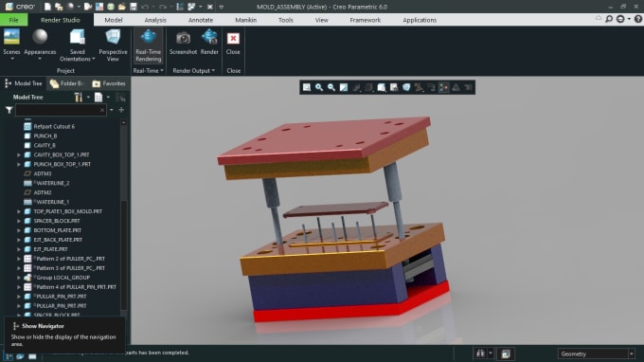Expand the TOP_PLATE1_BOX_MOLD.PRT tree node
The width and height of the screenshot is (644, 362).
click(19, 211)
